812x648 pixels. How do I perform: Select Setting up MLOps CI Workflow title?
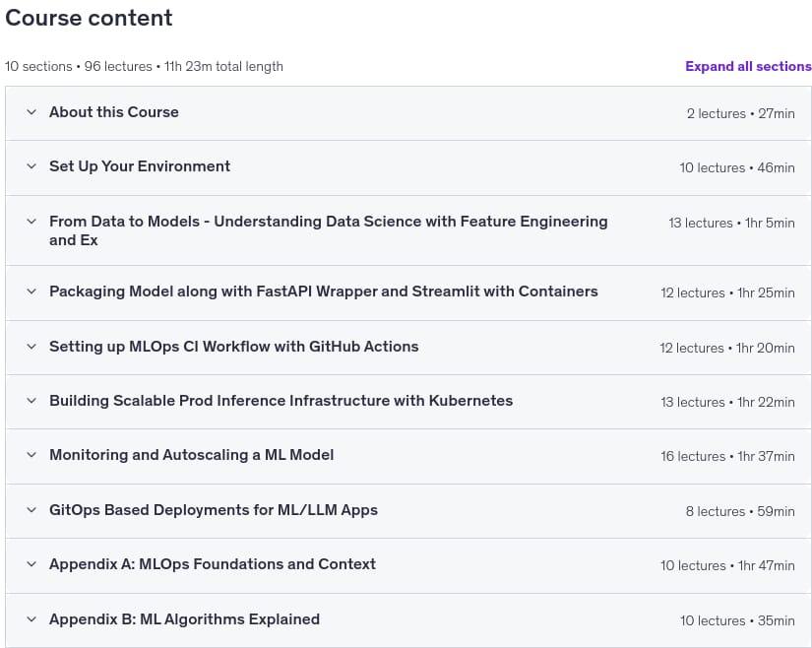tap(234, 347)
